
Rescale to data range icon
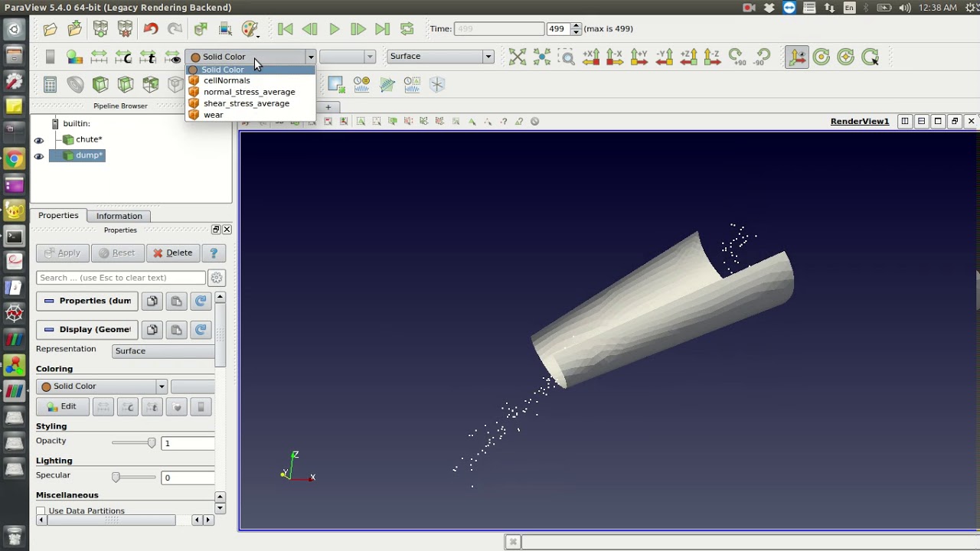pos(99,57)
